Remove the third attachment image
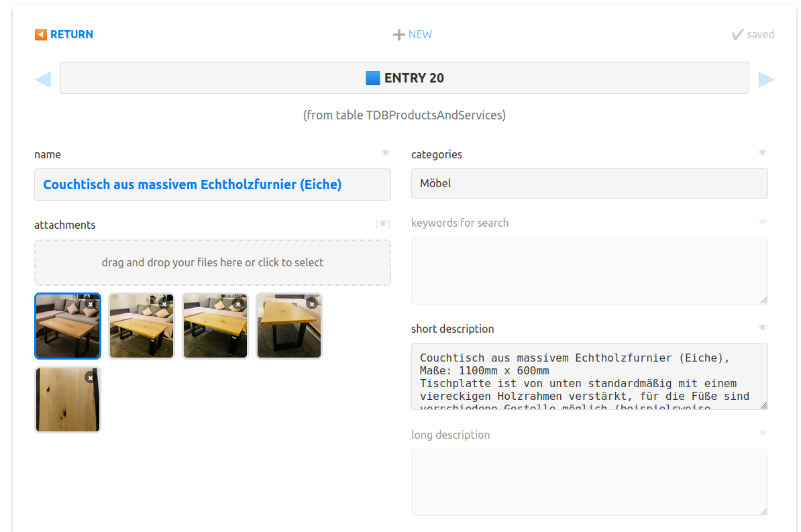 238,304
